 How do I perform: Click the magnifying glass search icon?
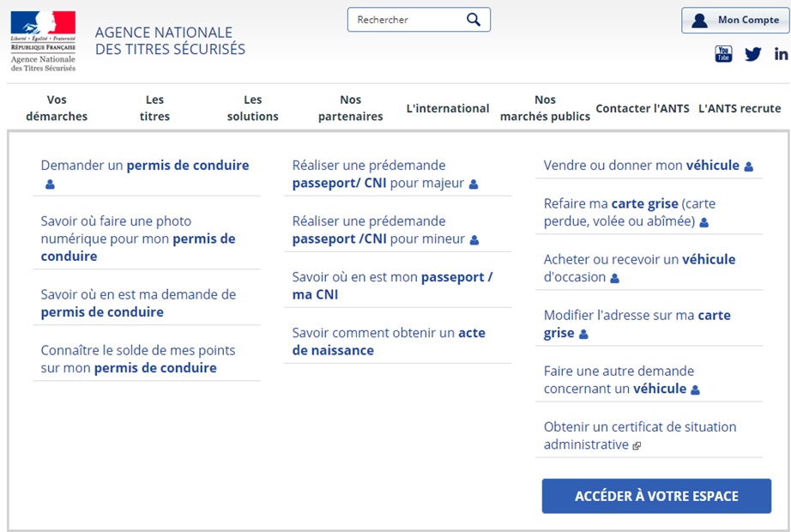(474, 20)
